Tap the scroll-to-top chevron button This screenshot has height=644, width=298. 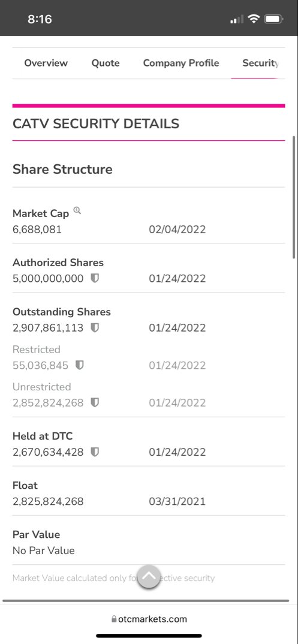[149, 577]
